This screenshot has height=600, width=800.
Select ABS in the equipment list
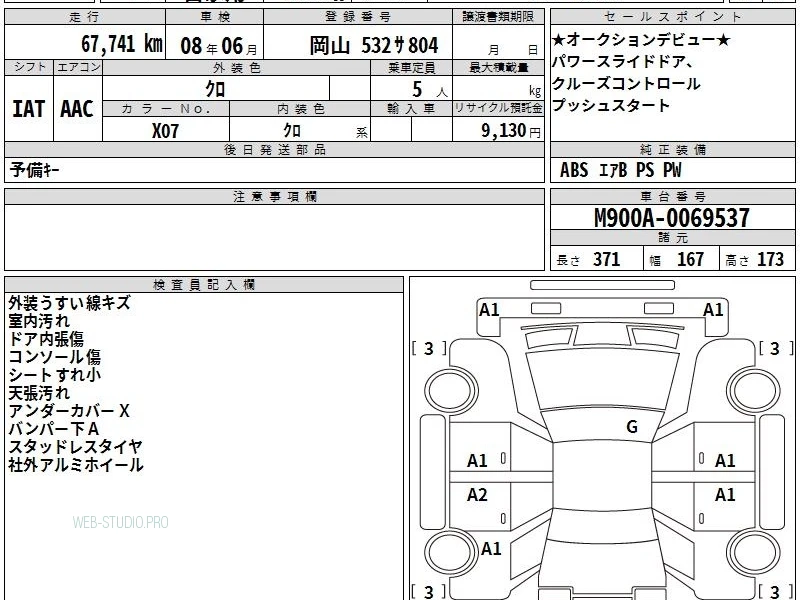point(574,170)
